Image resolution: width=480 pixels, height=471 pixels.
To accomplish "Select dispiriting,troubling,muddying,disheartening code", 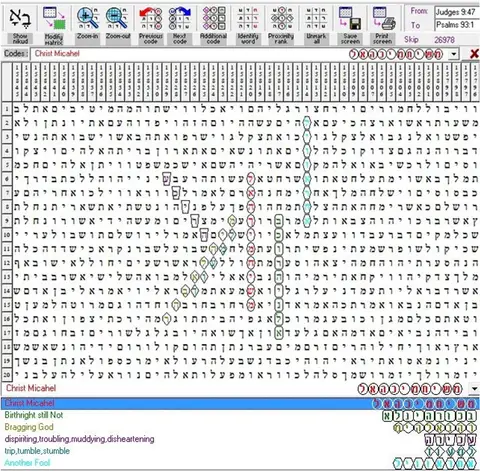I will pos(240,439).
